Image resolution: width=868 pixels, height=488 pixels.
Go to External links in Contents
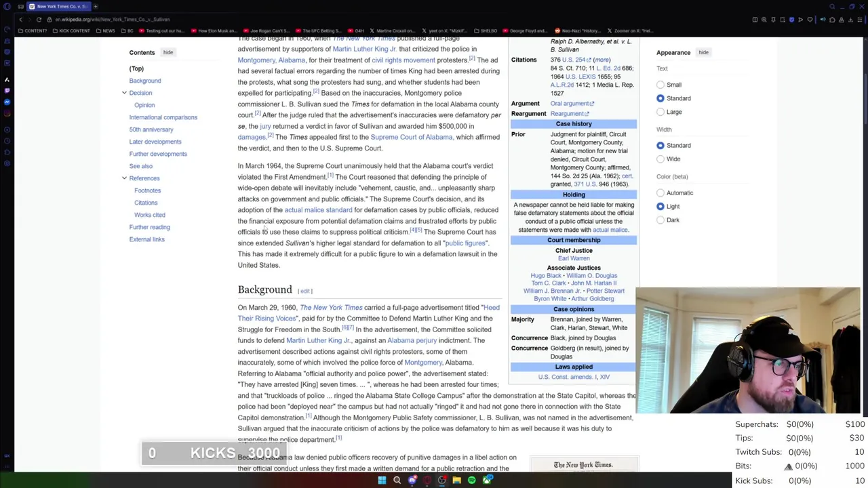pyautogui.click(x=147, y=239)
